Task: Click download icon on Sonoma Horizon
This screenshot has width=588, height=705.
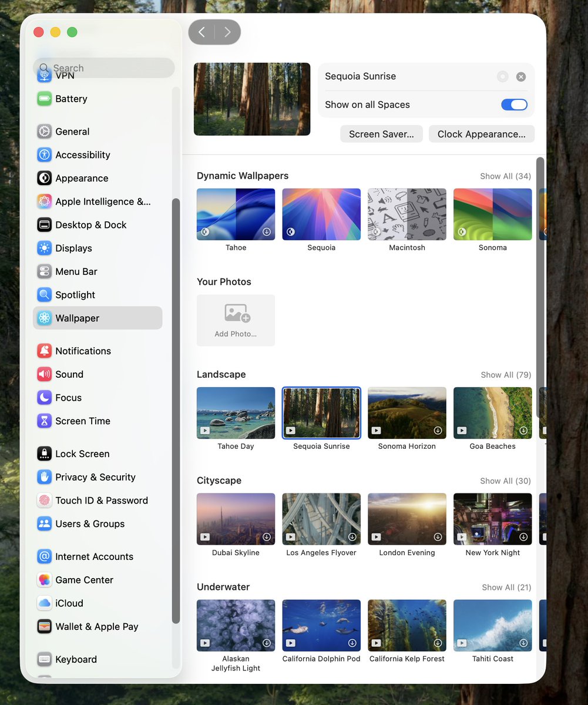Action: 438,431
